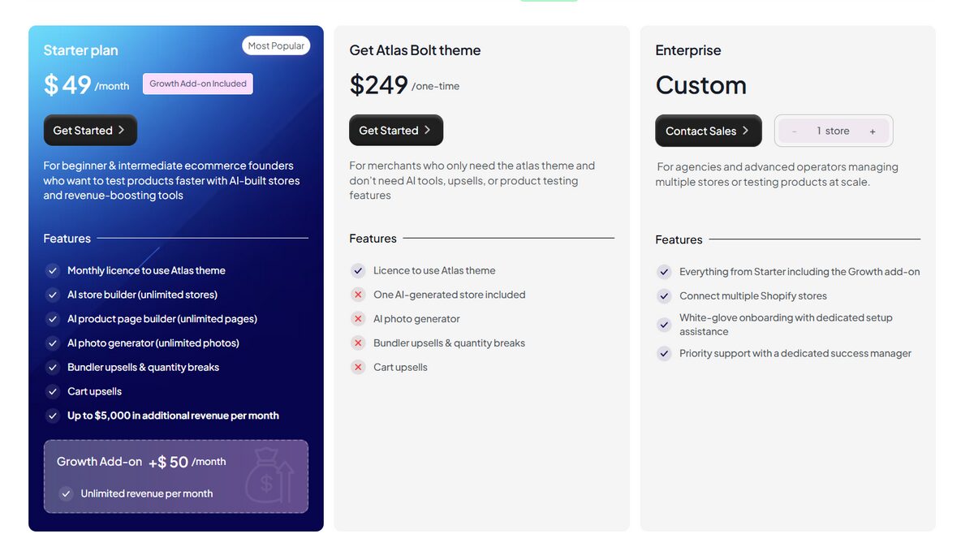Click the red X icon next to AI photo generator
Image resolution: width=974 pixels, height=560 pixels.
(x=358, y=319)
